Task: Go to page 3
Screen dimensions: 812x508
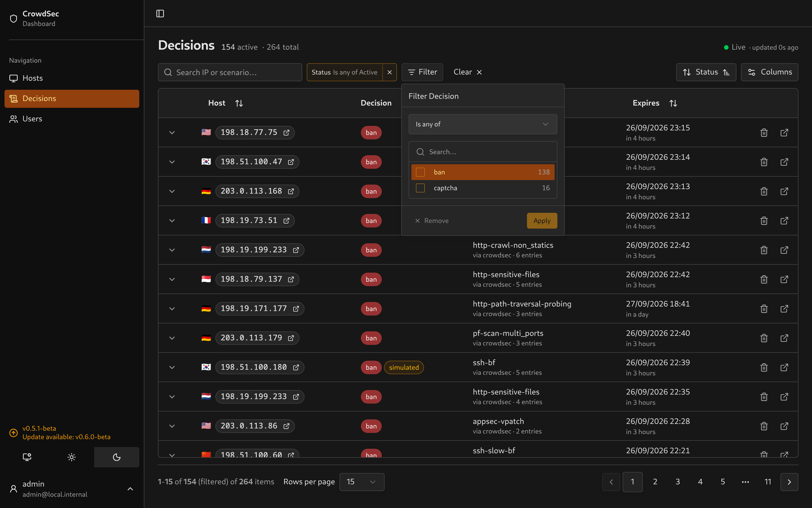Action: pyautogui.click(x=678, y=482)
